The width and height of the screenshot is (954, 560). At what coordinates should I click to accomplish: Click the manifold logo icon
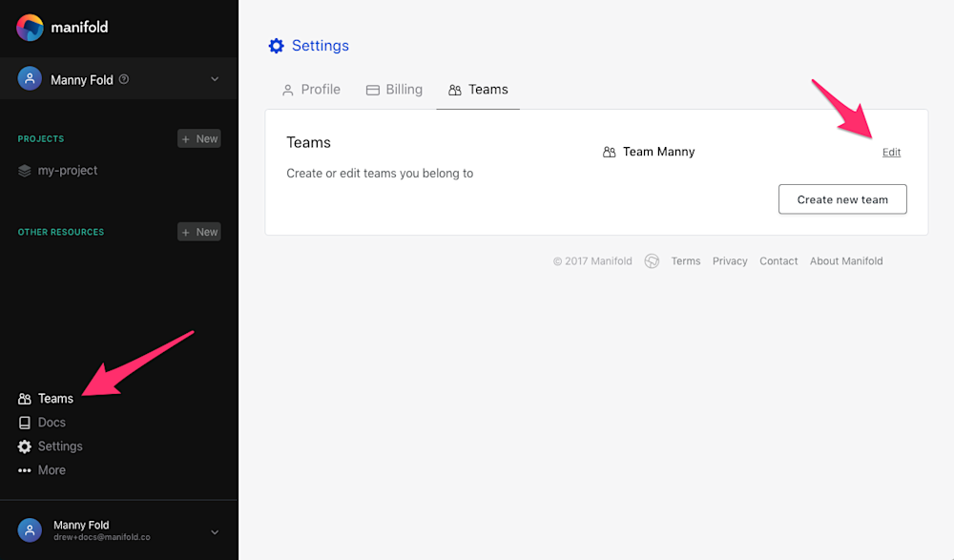coord(30,28)
